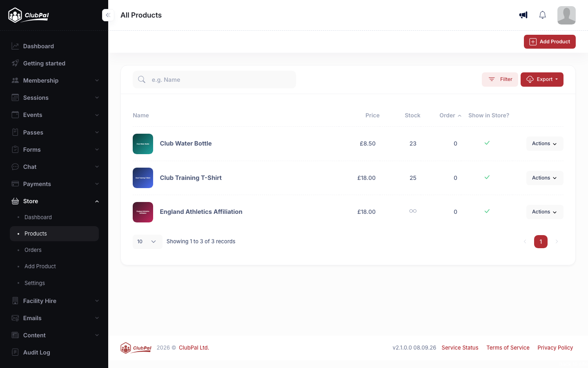Click the England Athletics Affiliation store checkmark
The height and width of the screenshot is (368, 588).
click(487, 211)
